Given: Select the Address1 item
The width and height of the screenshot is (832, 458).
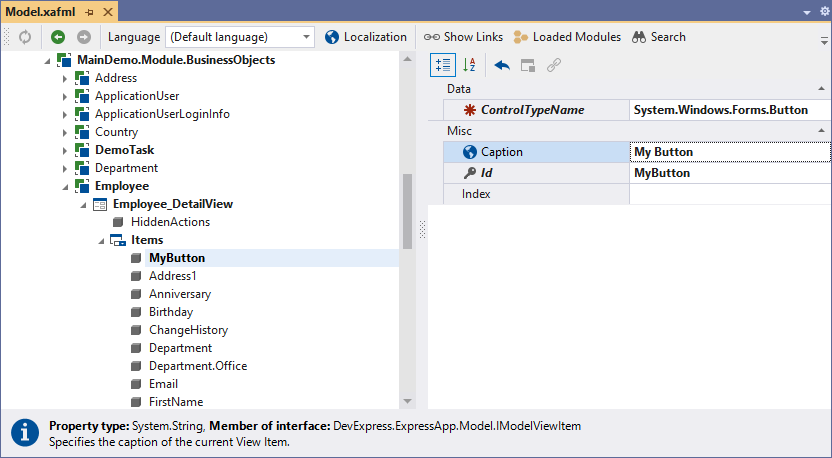Looking at the screenshot, I should tap(172, 276).
